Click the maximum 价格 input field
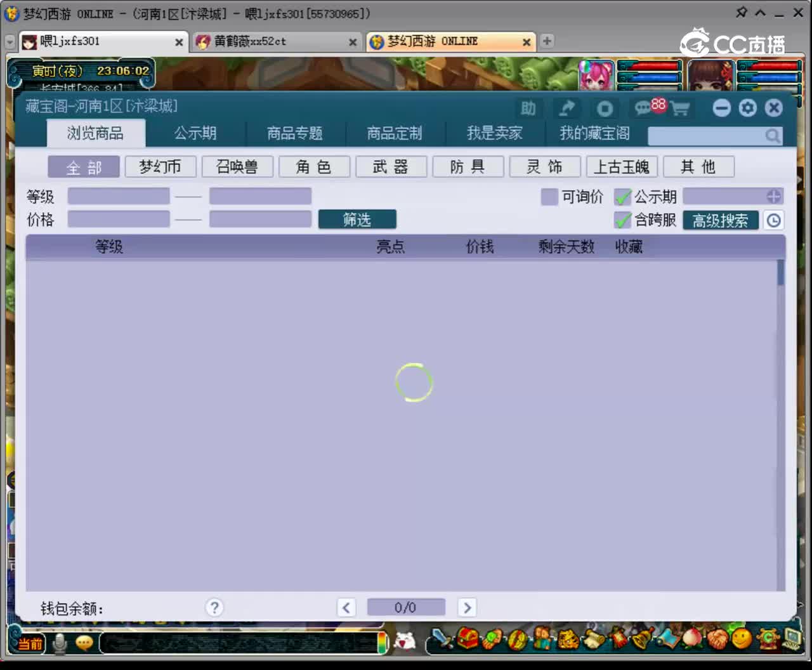This screenshot has width=812, height=670. [x=261, y=219]
